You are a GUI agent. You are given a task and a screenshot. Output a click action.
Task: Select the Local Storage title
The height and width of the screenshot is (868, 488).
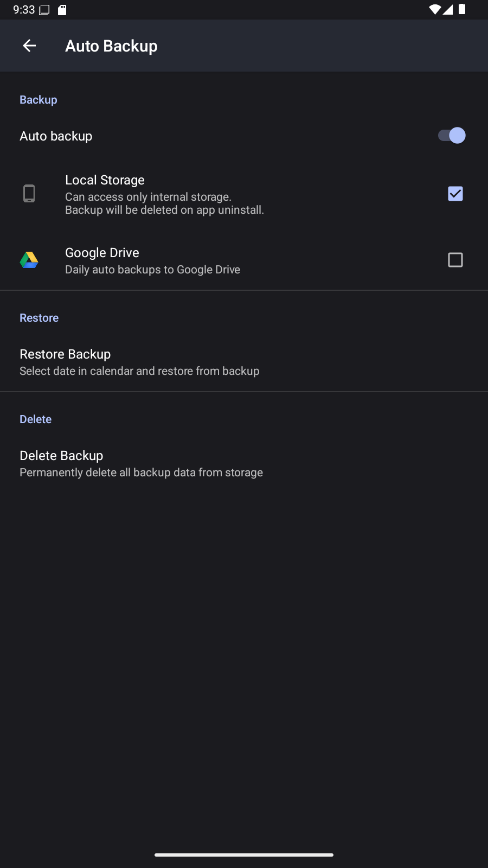pyautogui.click(x=105, y=180)
